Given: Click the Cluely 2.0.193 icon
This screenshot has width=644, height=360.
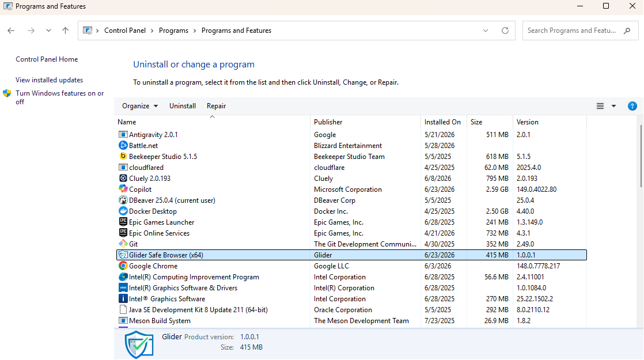Looking at the screenshot, I should (123, 178).
